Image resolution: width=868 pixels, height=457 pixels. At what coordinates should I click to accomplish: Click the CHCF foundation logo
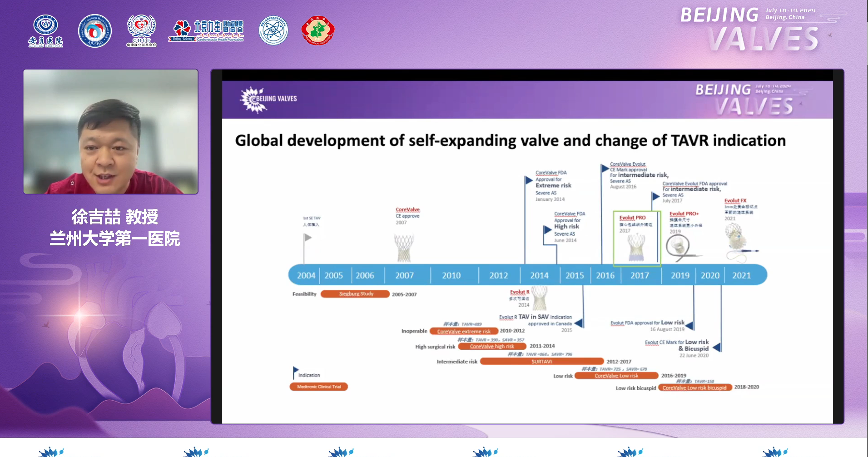click(141, 31)
